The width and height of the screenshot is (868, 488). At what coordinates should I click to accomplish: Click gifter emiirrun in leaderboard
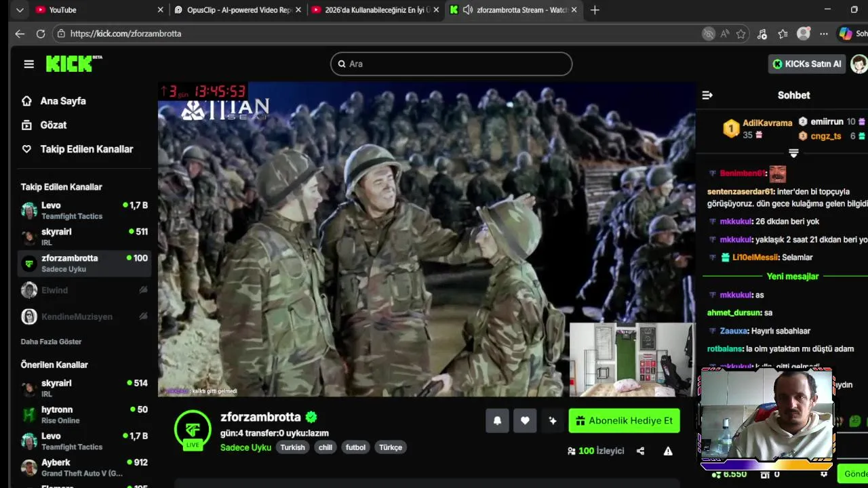tap(827, 121)
